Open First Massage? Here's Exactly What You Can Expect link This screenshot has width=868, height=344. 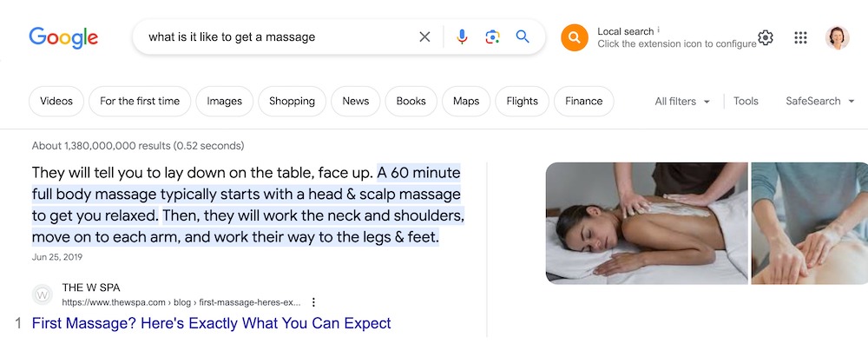click(x=212, y=323)
